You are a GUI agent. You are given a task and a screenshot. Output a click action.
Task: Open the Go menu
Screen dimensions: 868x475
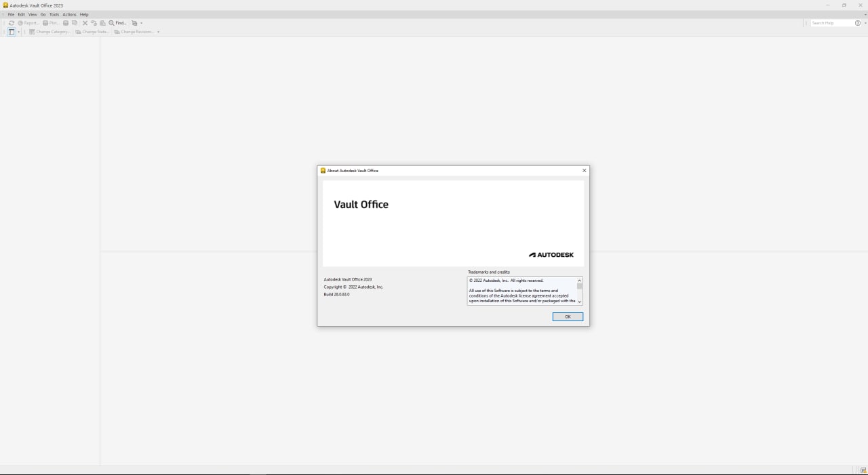(43, 14)
